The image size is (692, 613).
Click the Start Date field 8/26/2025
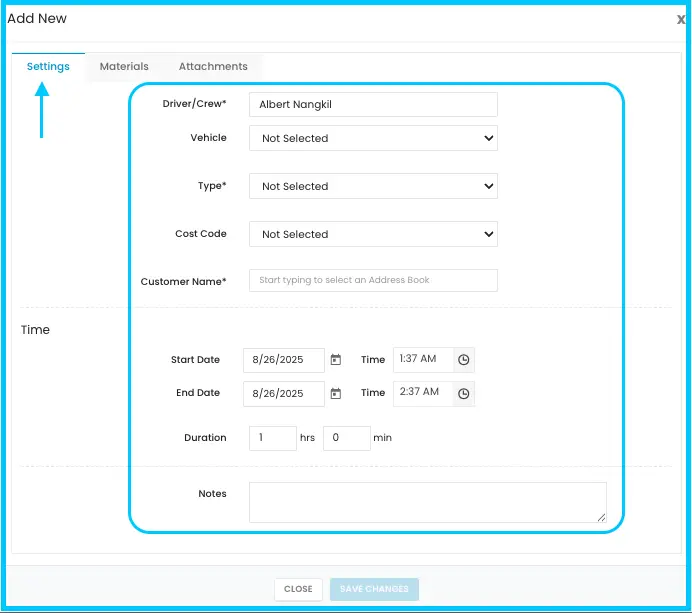284,360
